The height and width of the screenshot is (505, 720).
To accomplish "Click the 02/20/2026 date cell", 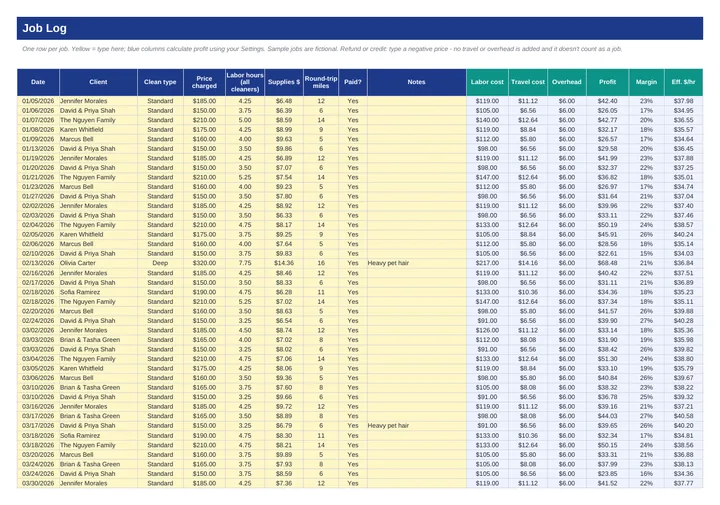I will tap(38, 311).
